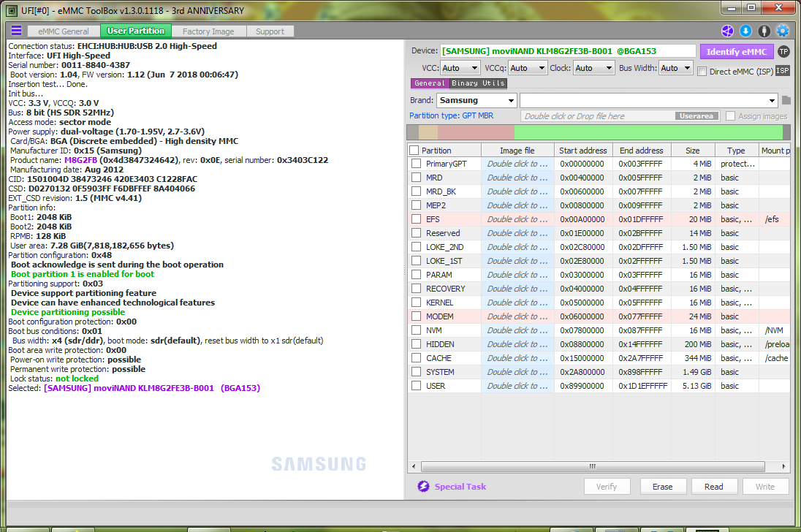Click the purple network globe icon

[x=727, y=31]
